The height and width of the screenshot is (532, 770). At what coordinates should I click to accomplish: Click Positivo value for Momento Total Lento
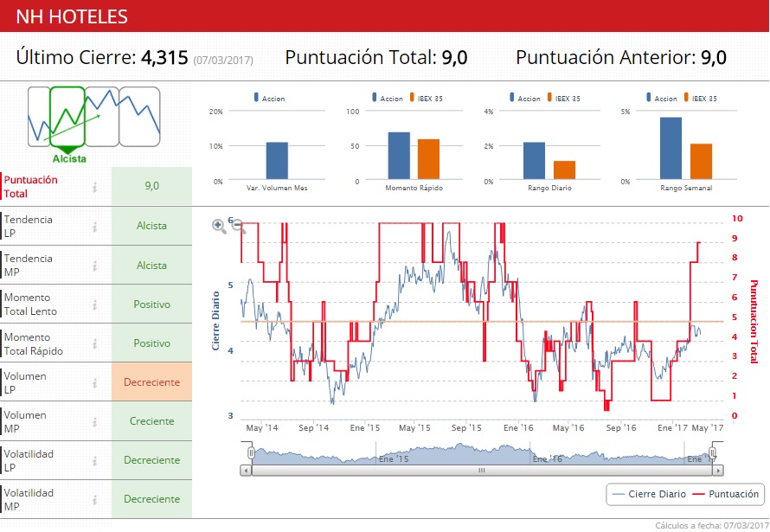(x=151, y=304)
